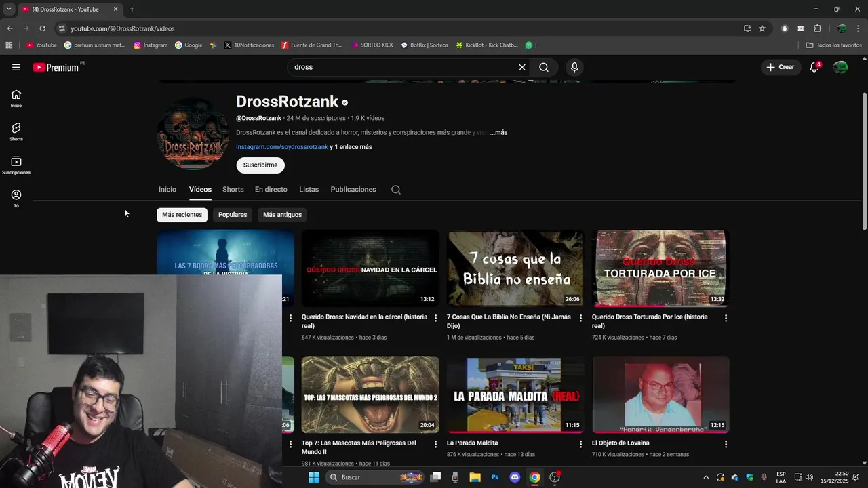Click the Windows Start button

click(x=314, y=477)
